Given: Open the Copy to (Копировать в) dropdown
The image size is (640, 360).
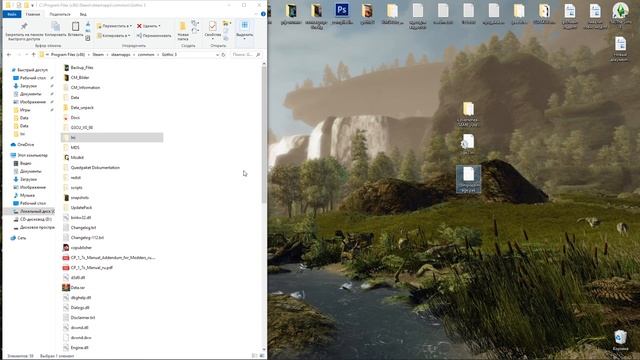Looking at the screenshot, I should [113, 36].
